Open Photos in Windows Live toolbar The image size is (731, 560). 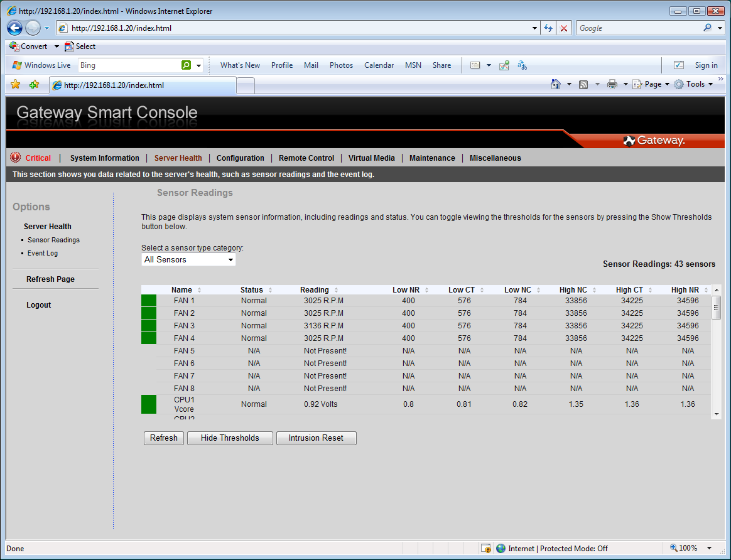[x=341, y=65]
